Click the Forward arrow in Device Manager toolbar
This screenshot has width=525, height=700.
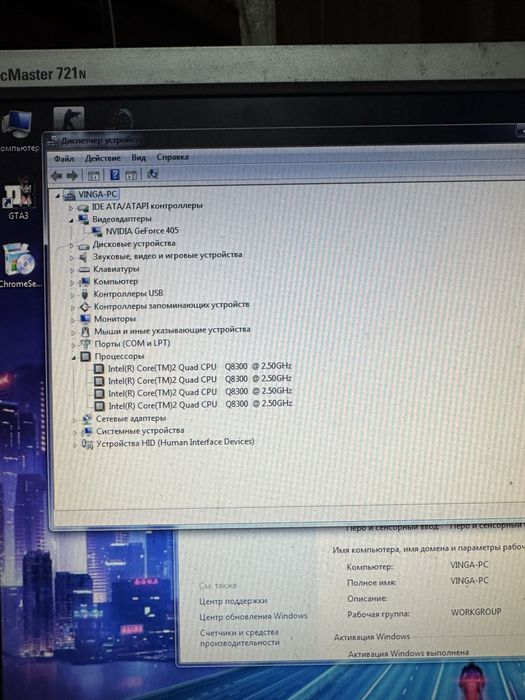tap(72, 175)
